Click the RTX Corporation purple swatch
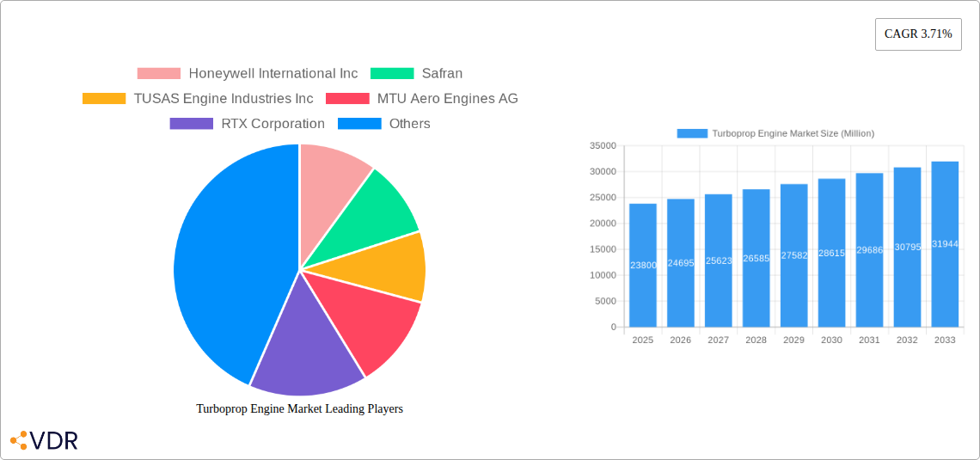This screenshot has width=980, height=460. (x=191, y=124)
